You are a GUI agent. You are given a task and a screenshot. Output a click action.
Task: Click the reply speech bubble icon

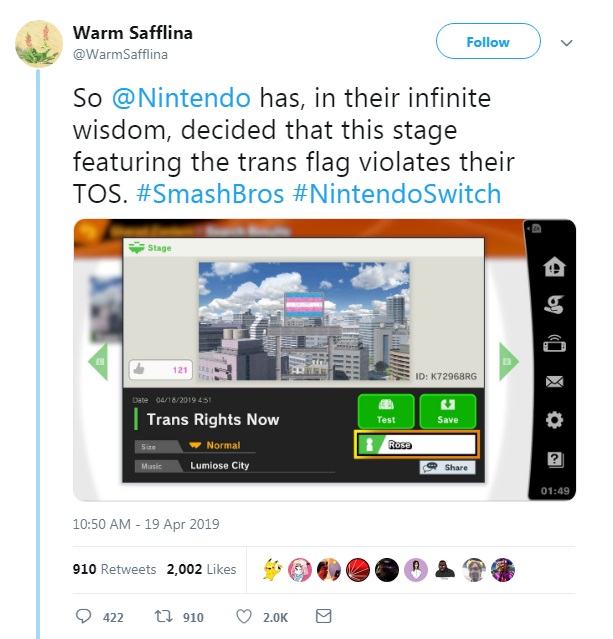84,616
